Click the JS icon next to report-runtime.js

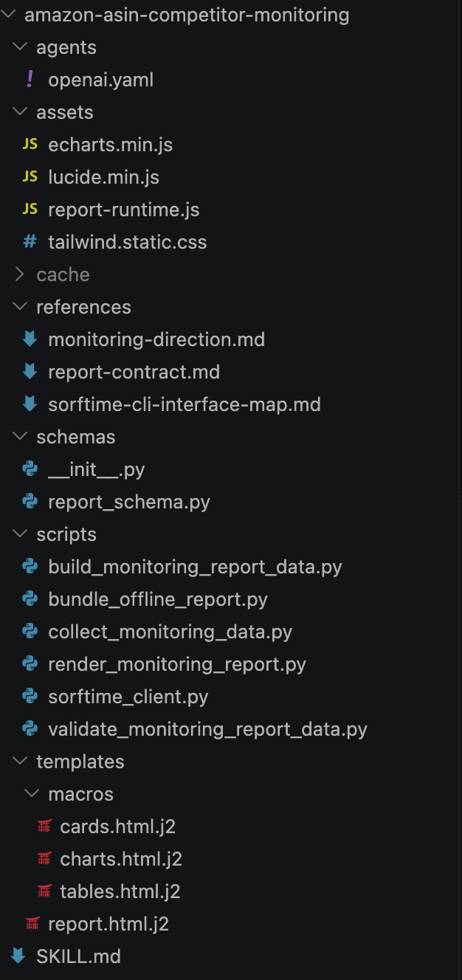[x=30, y=210]
